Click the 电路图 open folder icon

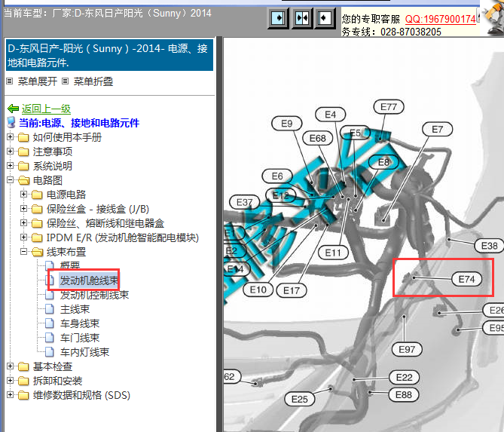click(x=24, y=180)
